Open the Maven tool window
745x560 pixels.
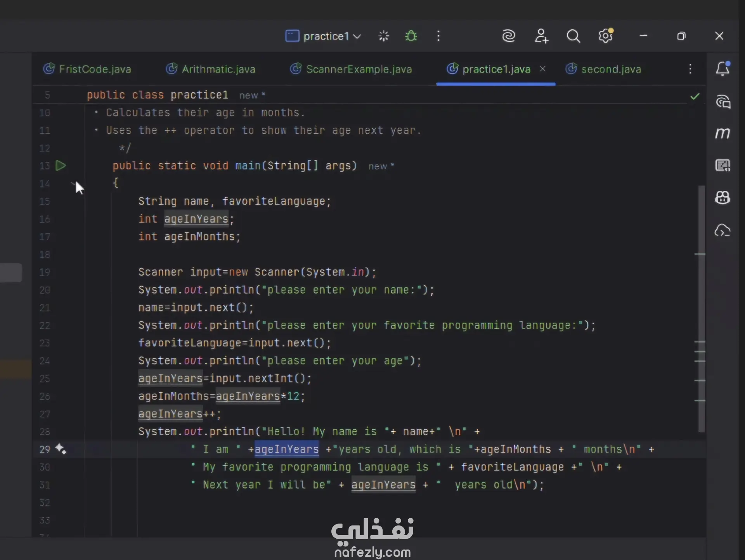(722, 133)
